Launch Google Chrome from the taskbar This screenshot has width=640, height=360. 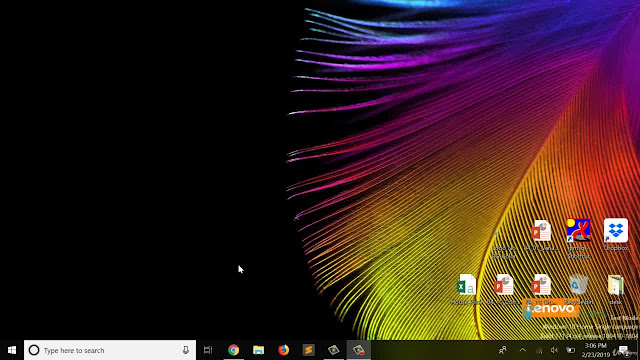click(233, 350)
